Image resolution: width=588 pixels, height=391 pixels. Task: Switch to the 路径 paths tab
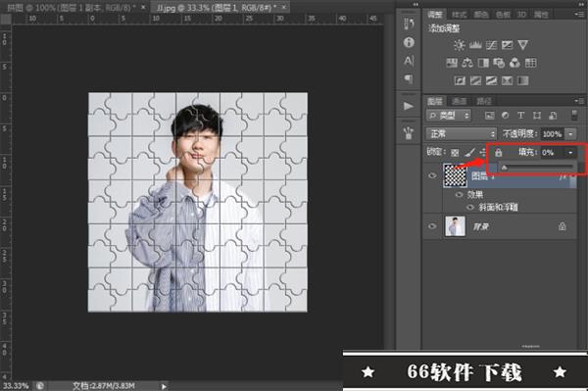point(484,101)
